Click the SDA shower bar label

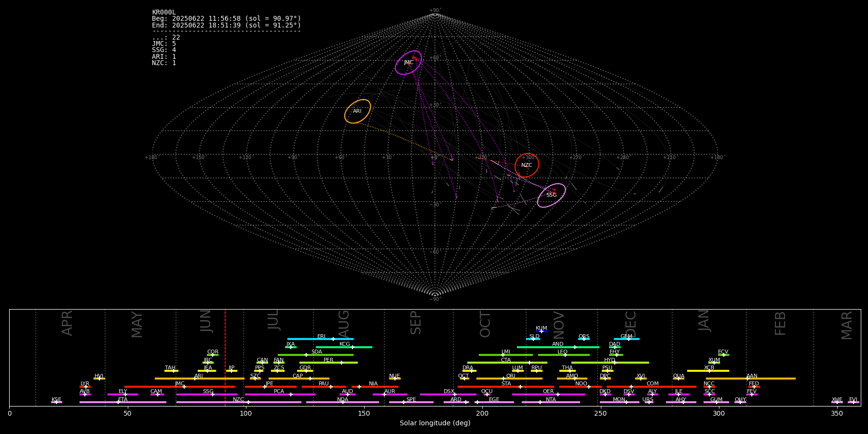[317, 352]
